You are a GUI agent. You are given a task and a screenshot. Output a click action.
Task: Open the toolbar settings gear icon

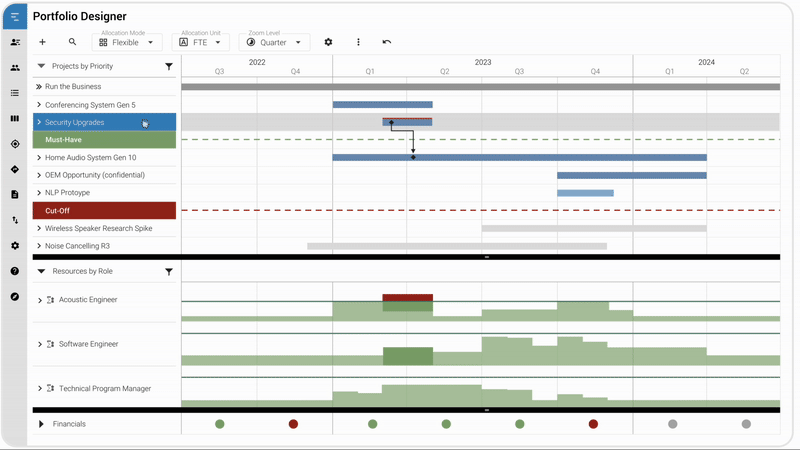tap(328, 43)
